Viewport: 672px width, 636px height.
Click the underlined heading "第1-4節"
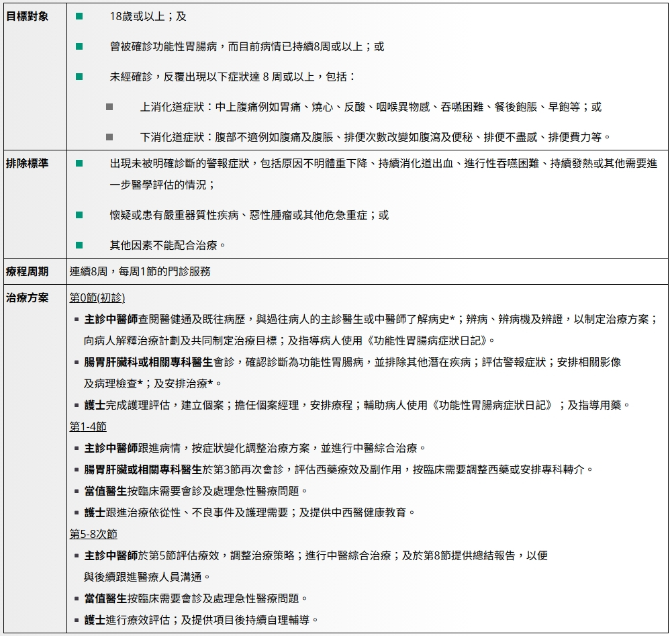(x=88, y=426)
